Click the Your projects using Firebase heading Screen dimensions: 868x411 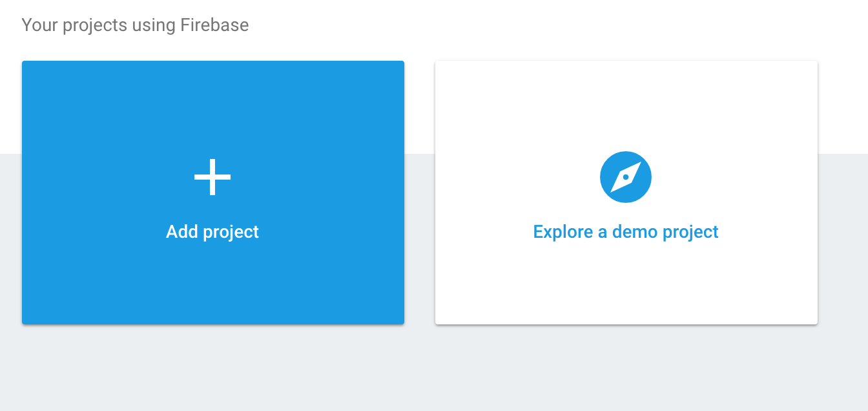click(135, 25)
